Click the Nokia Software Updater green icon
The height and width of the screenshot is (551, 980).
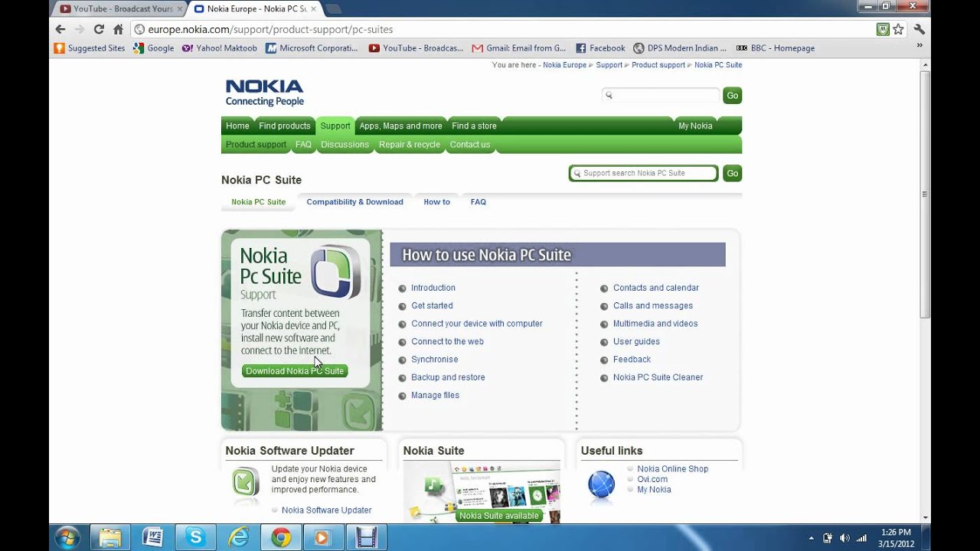[x=245, y=484]
